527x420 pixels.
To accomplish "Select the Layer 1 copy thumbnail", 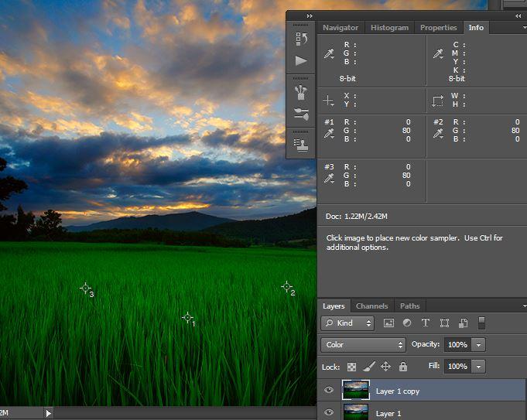I will [x=357, y=390].
